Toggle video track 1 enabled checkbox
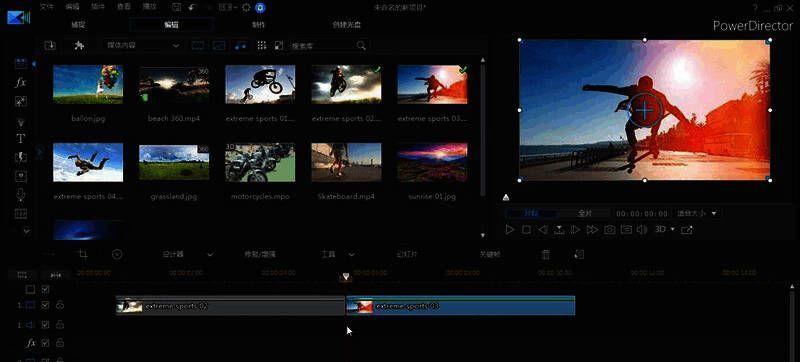This screenshot has width=800, height=362. coord(45,305)
